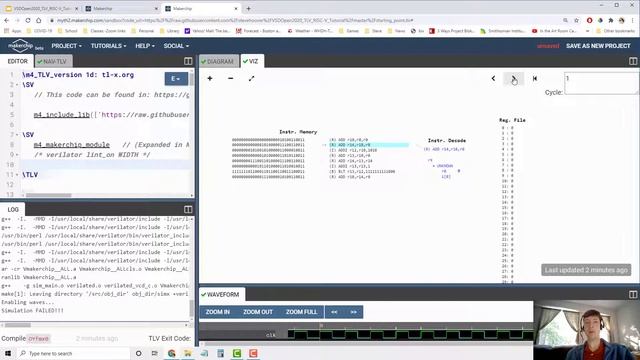The image size is (640, 360).
Task: Split the VIZ pane layout icon
Action: [x=633, y=61]
